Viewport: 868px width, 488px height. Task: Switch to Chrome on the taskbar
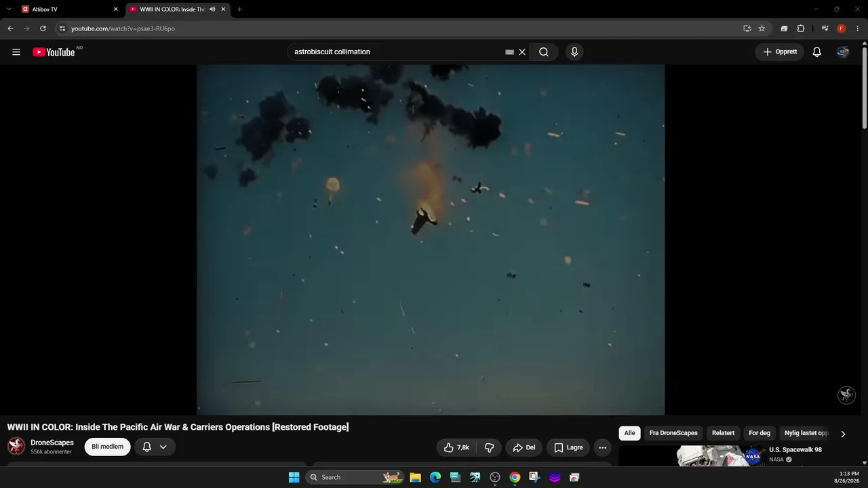coord(515,477)
